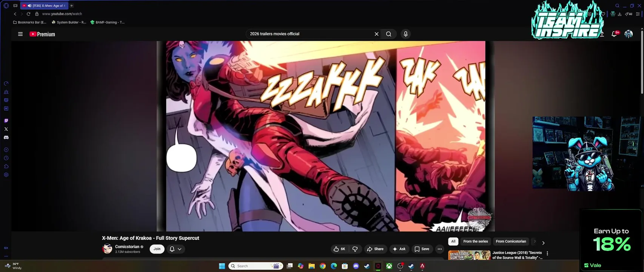Open Twitch in the sidebar
The image size is (644, 272).
click(6, 121)
